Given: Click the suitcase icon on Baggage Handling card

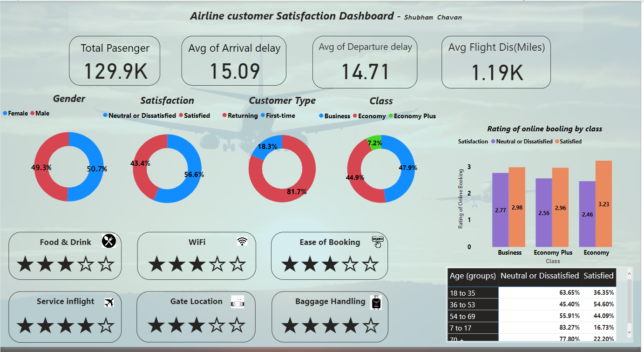Looking at the screenshot, I should (377, 302).
